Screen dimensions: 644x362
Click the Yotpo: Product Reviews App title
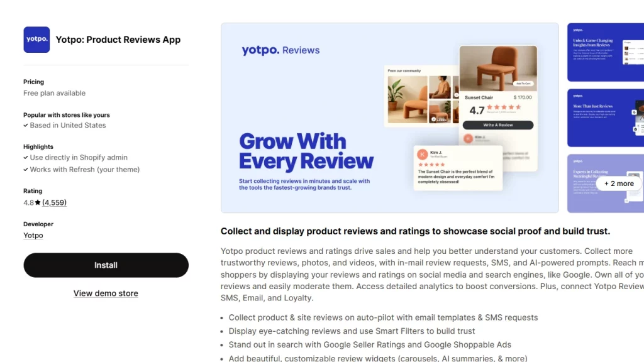118,40
